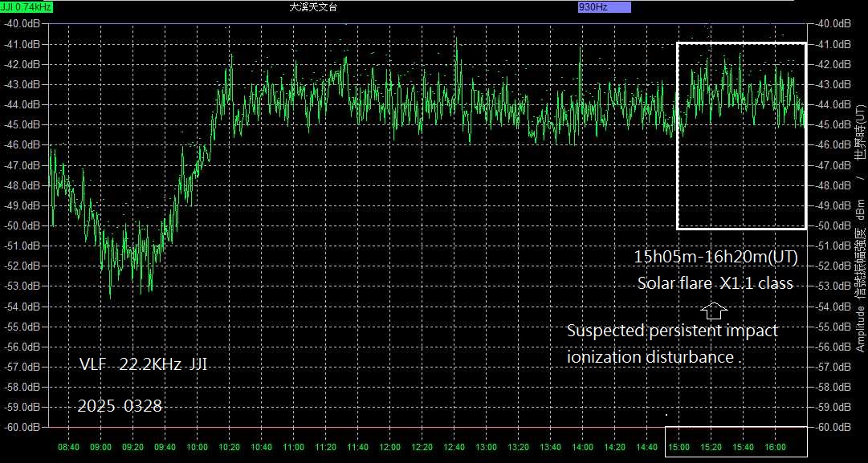Click the -50.0dB label on left axis

pos(22,225)
